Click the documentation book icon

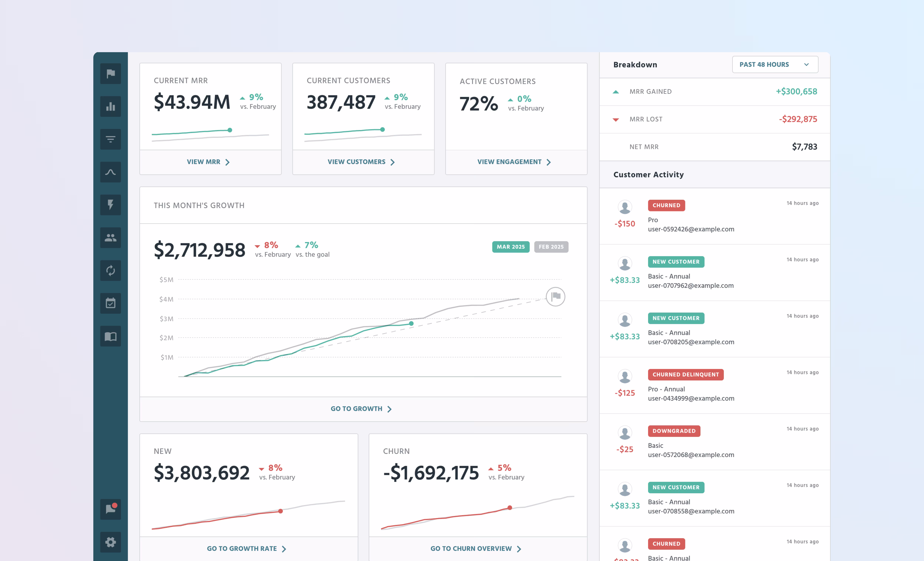tap(110, 336)
